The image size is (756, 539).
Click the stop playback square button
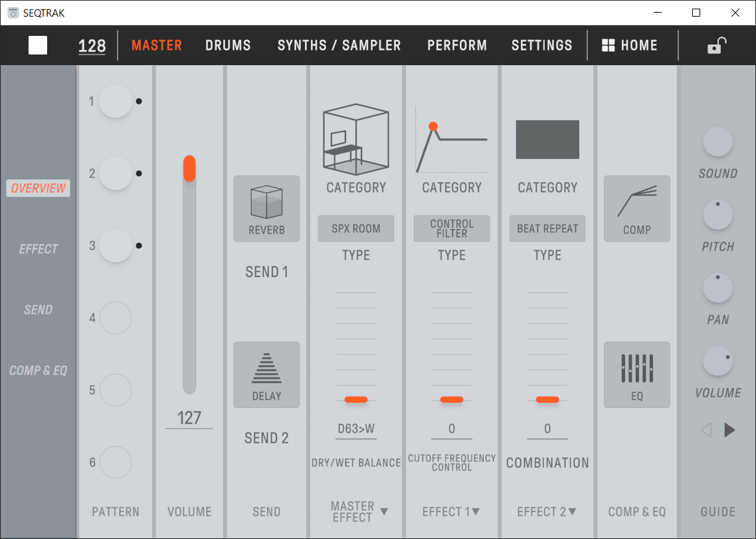pos(38,45)
